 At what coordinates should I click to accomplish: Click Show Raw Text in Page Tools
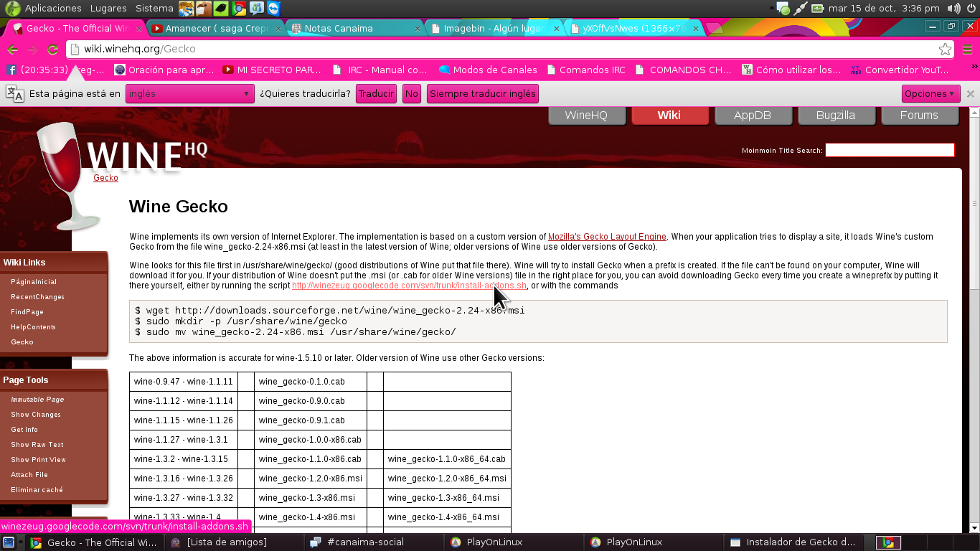pos(37,445)
